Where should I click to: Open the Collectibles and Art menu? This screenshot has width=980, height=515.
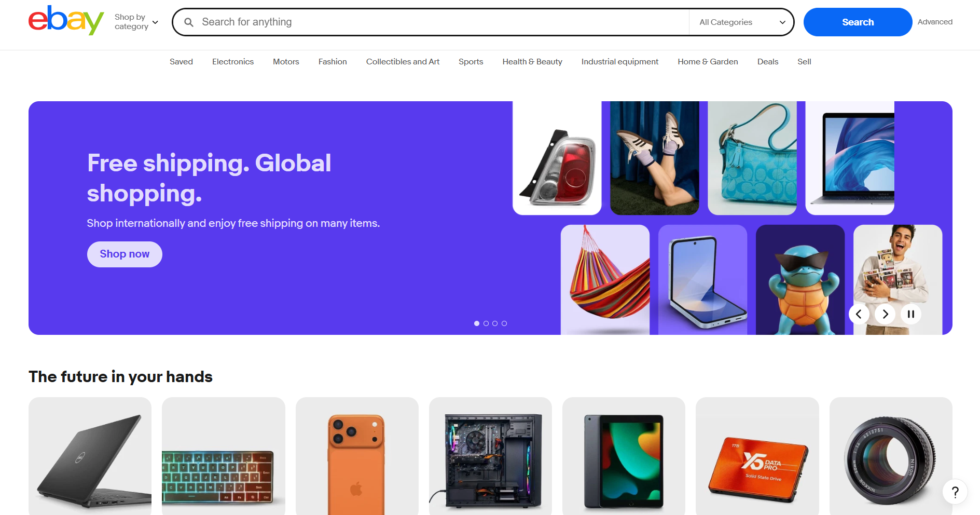pyautogui.click(x=403, y=62)
